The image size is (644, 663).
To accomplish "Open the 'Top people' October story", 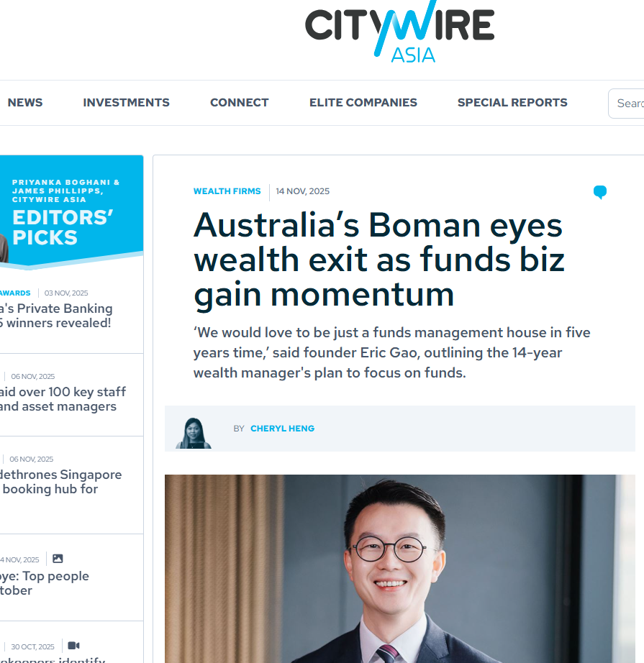I will tap(45, 583).
